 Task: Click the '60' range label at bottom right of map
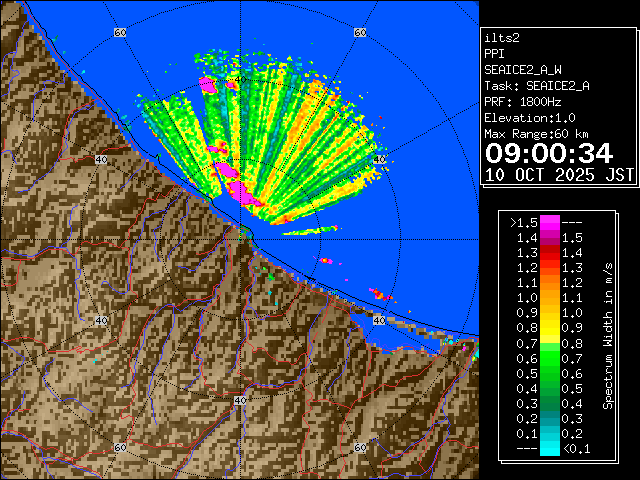[359, 448]
